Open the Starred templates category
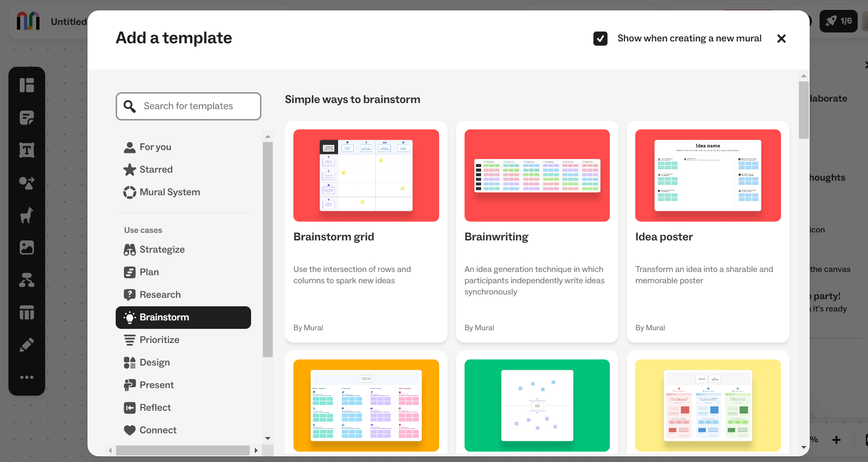The image size is (868, 462). tap(156, 169)
